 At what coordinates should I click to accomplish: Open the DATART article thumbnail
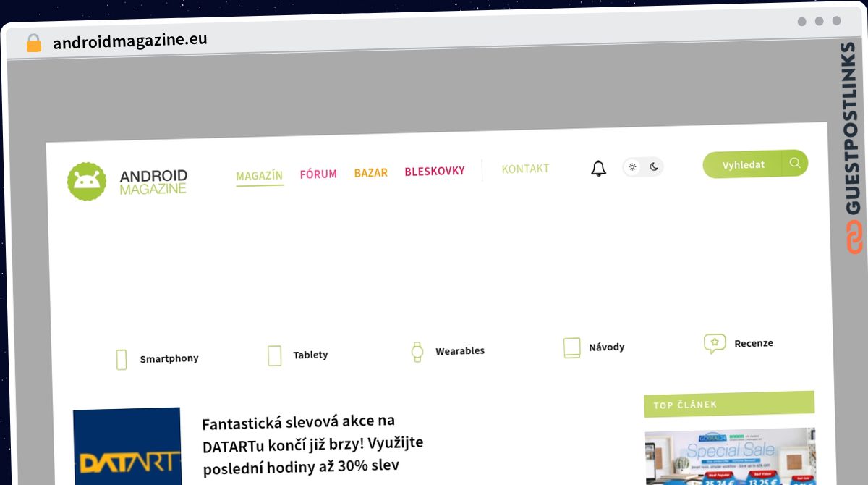(127, 446)
